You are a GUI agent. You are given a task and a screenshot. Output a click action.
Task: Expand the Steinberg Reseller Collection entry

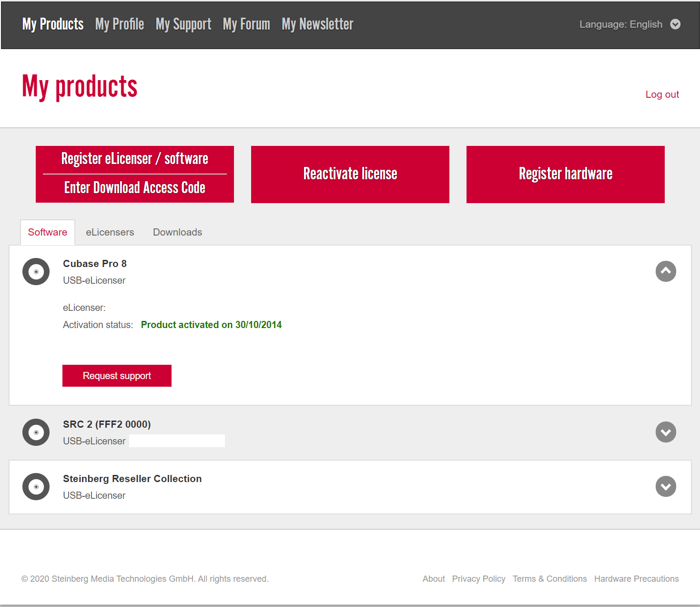pyautogui.click(x=666, y=486)
